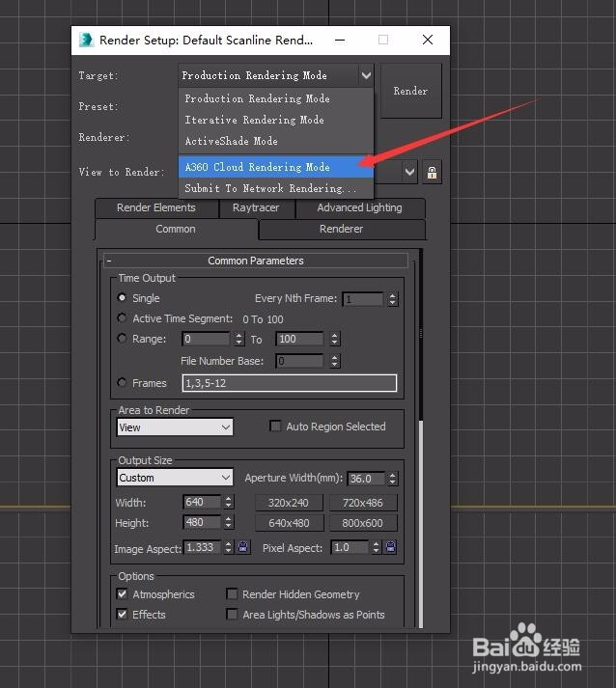Image resolution: width=616 pixels, height=688 pixels.
Task: Click the Every Nth Frame spinner
Action: point(393,299)
